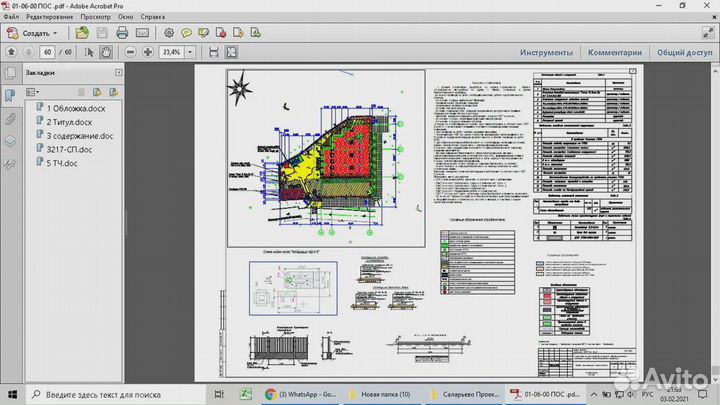Image resolution: width=720 pixels, height=405 pixels.
Task: Click the zoom out minus button
Action: pyautogui.click(x=129, y=52)
